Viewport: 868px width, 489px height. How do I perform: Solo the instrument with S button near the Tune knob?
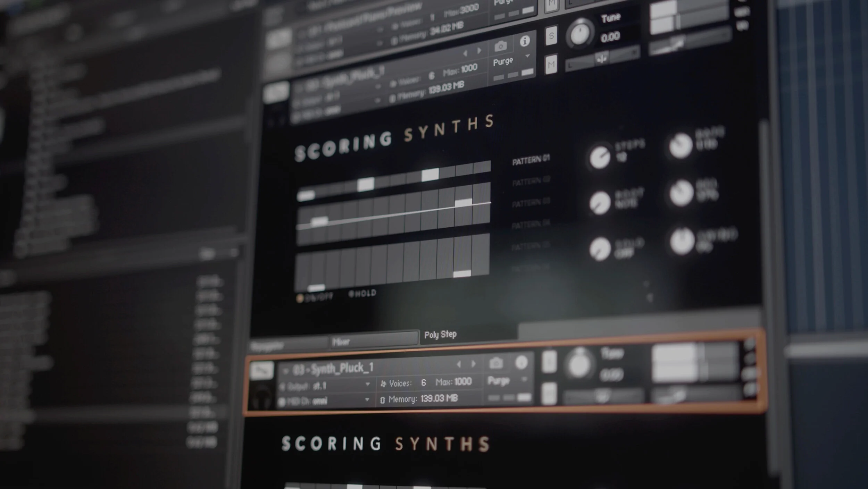[x=551, y=36]
